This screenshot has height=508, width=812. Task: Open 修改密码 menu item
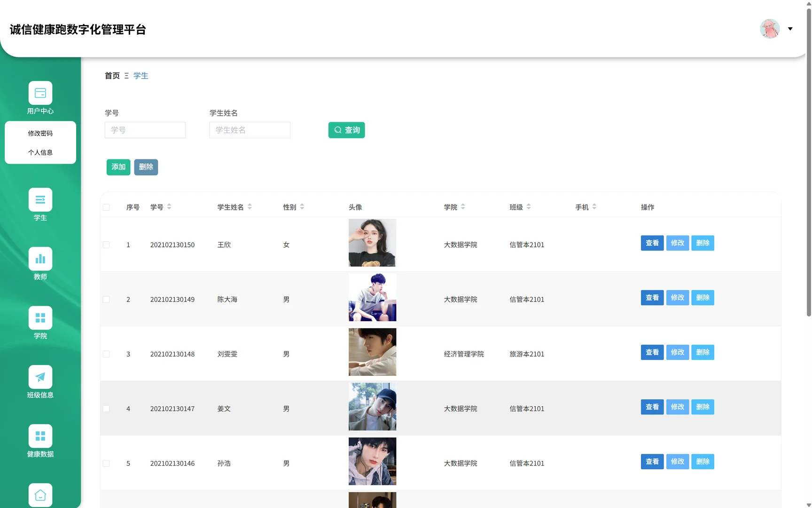(40, 133)
